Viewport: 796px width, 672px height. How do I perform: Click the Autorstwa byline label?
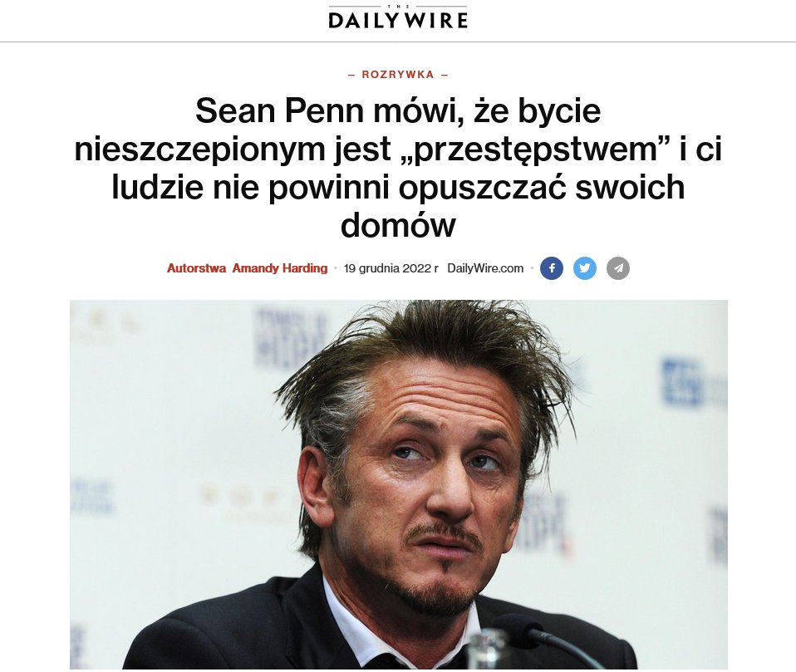coord(196,268)
